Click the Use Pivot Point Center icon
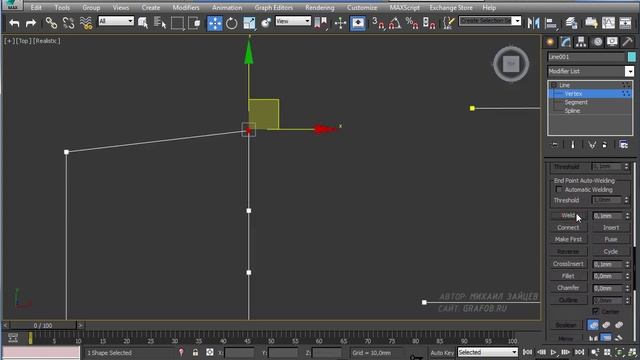 point(320,23)
